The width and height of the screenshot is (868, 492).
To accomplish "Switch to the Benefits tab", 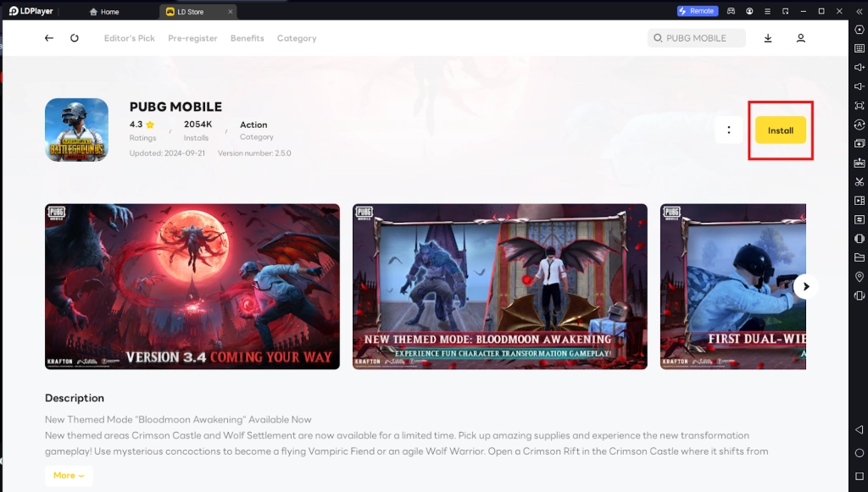I will pyautogui.click(x=247, y=38).
